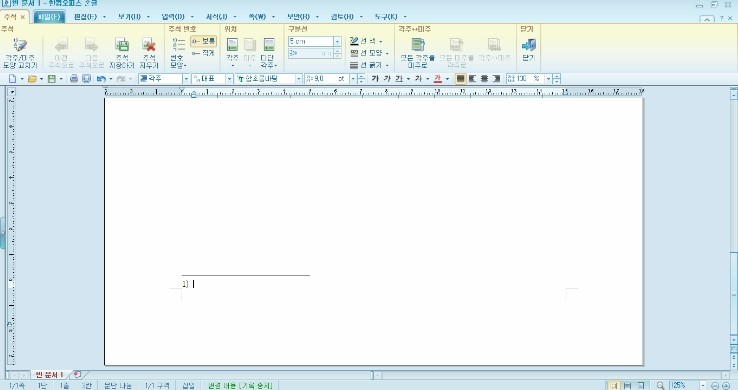
Task: Click the save disk icon
Action: 52,79
